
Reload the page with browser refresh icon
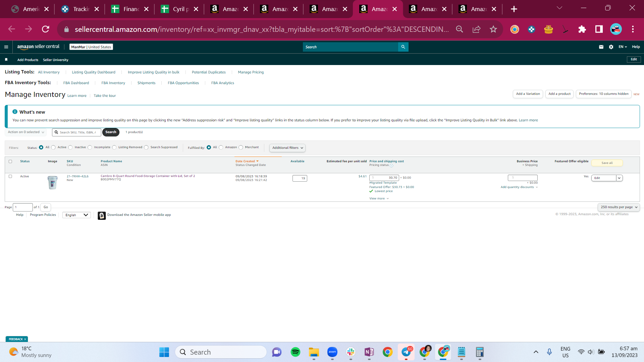(x=46, y=29)
